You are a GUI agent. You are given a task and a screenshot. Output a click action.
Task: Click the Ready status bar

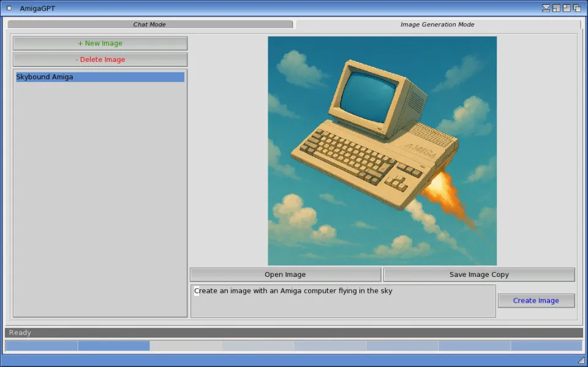pos(294,333)
